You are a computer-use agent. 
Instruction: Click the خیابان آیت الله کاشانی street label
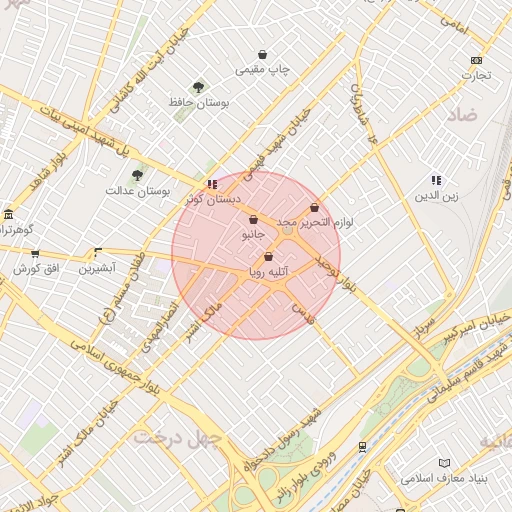click(x=150, y=70)
